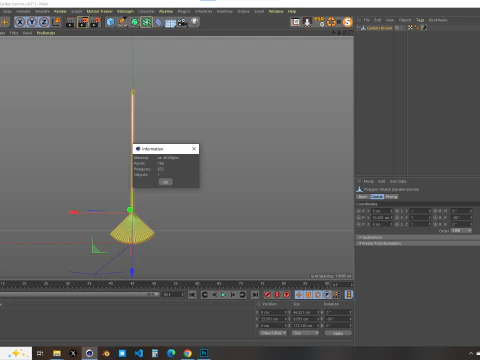
Task: Add a light object from toolbar
Action: (x=195, y=22)
